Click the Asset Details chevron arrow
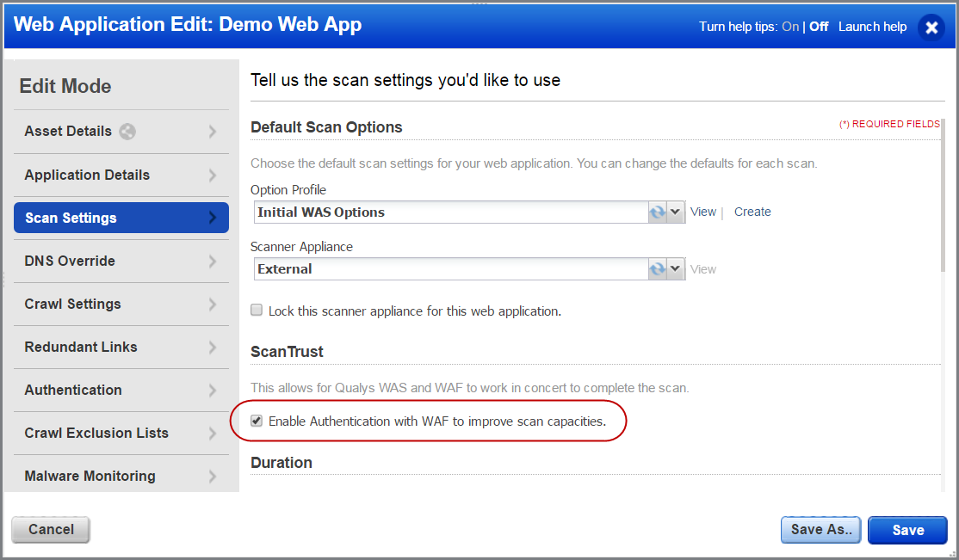Image resolution: width=959 pixels, height=560 pixels. 213,132
